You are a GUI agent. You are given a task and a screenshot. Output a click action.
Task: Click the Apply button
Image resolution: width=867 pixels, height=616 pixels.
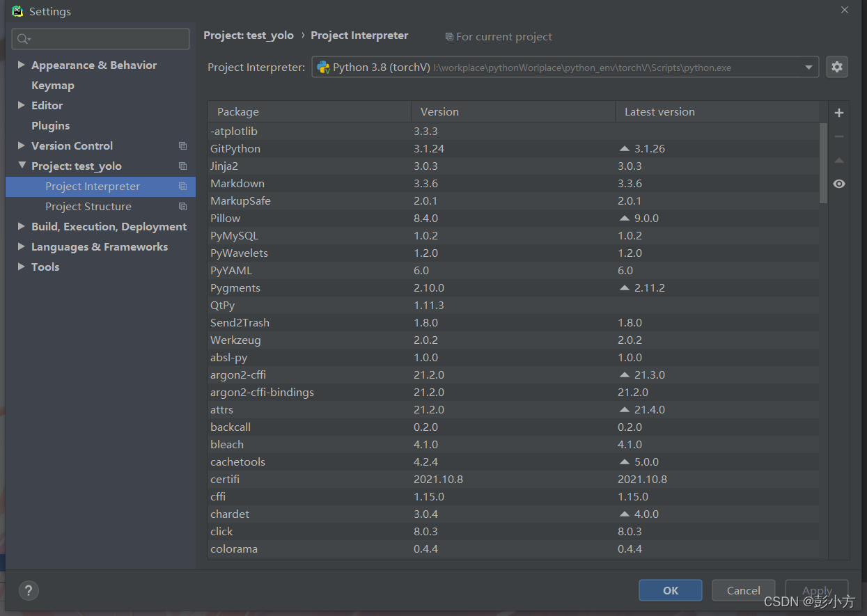pyautogui.click(x=817, y=590)
